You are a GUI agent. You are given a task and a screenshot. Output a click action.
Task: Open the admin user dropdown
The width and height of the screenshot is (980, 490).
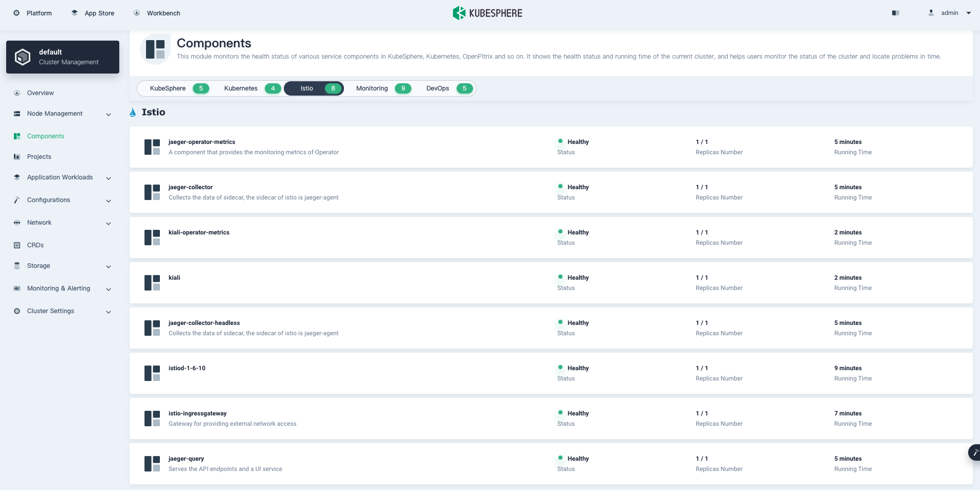coord(950,13)
